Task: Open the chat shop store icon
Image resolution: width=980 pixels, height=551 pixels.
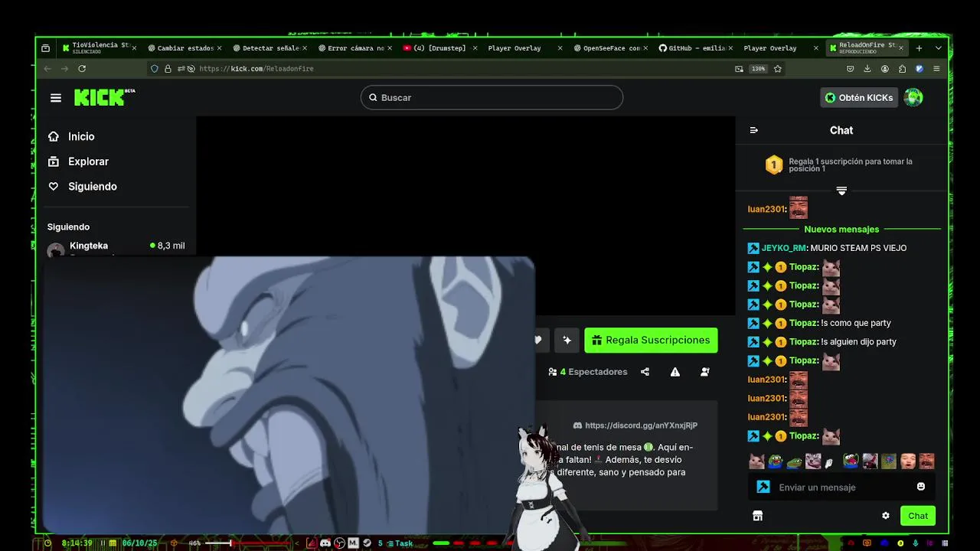Action: click(757, 516)
